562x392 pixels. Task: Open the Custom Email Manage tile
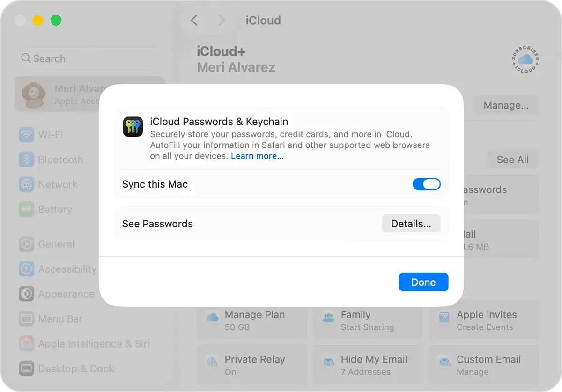point(484,365)
